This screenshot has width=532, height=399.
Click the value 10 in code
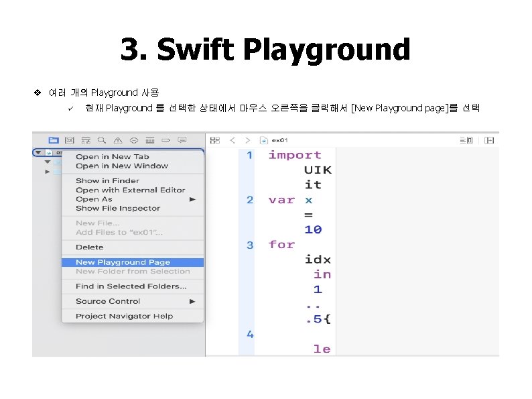tap(313, 230)
